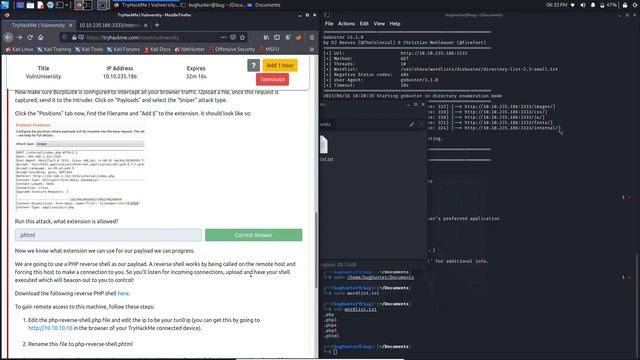This screenshot has width=640, height=360.
Task: Save page to Pocket
Action: click(233, 37)
